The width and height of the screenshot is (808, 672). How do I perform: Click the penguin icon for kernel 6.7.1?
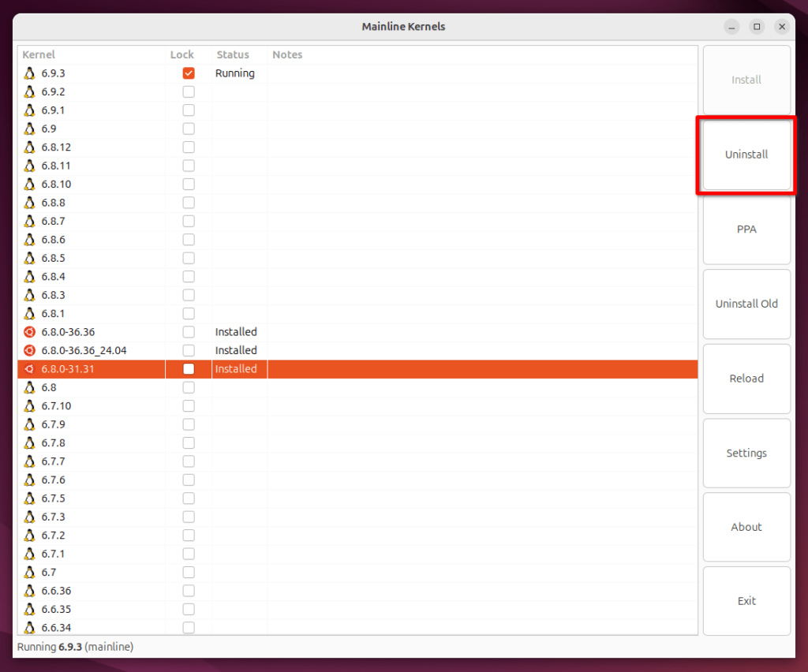pyautogui.click(x=29, y=554)
